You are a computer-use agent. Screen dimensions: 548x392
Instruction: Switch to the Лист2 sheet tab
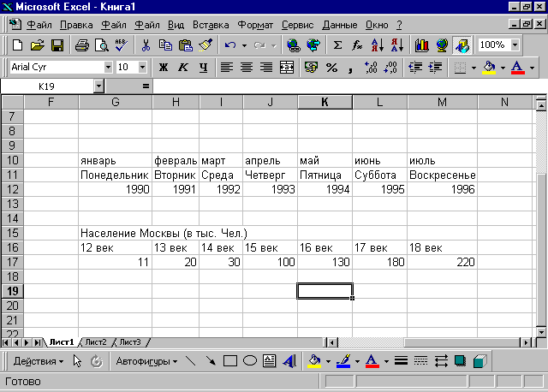pyautogui.click(x=96, y=342)
